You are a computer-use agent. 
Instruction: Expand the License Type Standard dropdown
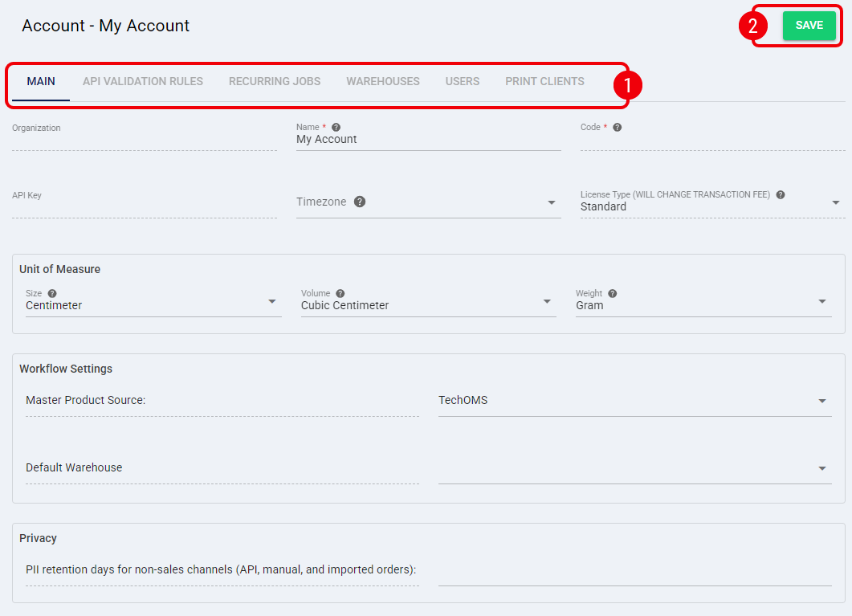coord(712,202)
